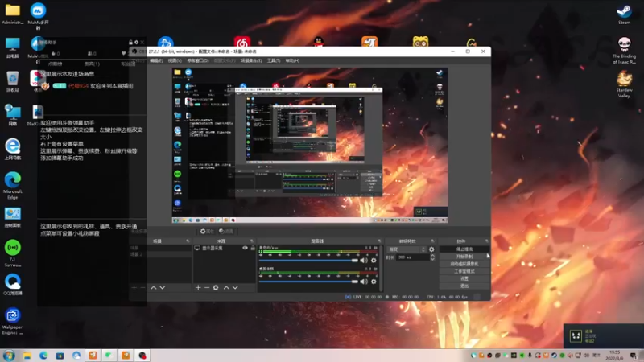Open The Binding of Isaac desktop shortcut

(624, 50)
